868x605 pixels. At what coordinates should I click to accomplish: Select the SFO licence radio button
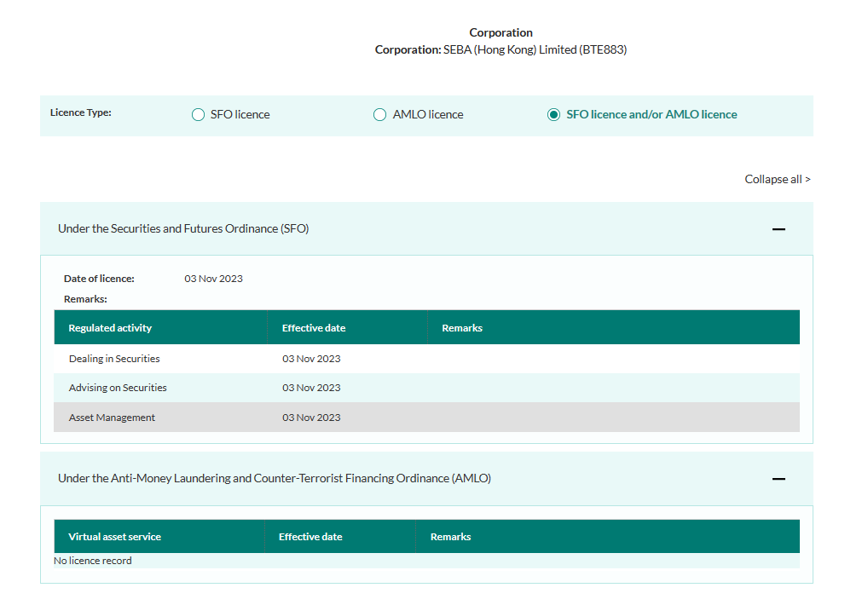tap(198, 114)
